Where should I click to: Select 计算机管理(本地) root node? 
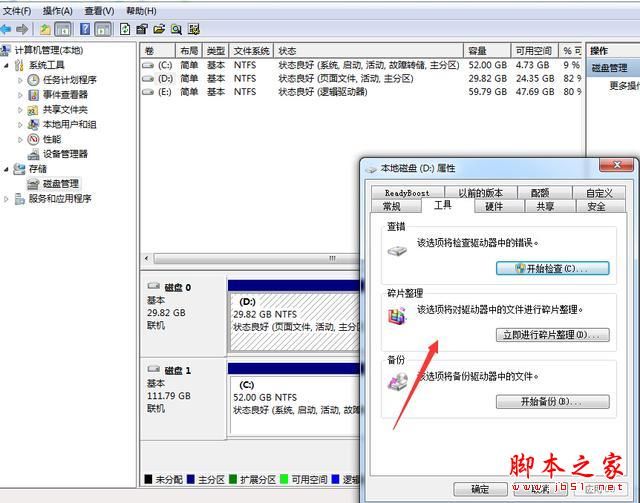coord(49,50)
